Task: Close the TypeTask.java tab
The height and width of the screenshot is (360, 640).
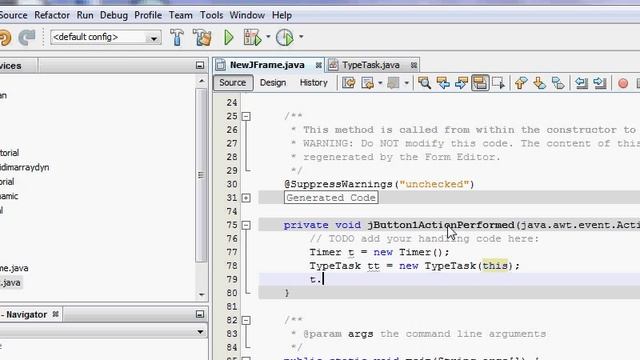Action: tap(414, 65)
